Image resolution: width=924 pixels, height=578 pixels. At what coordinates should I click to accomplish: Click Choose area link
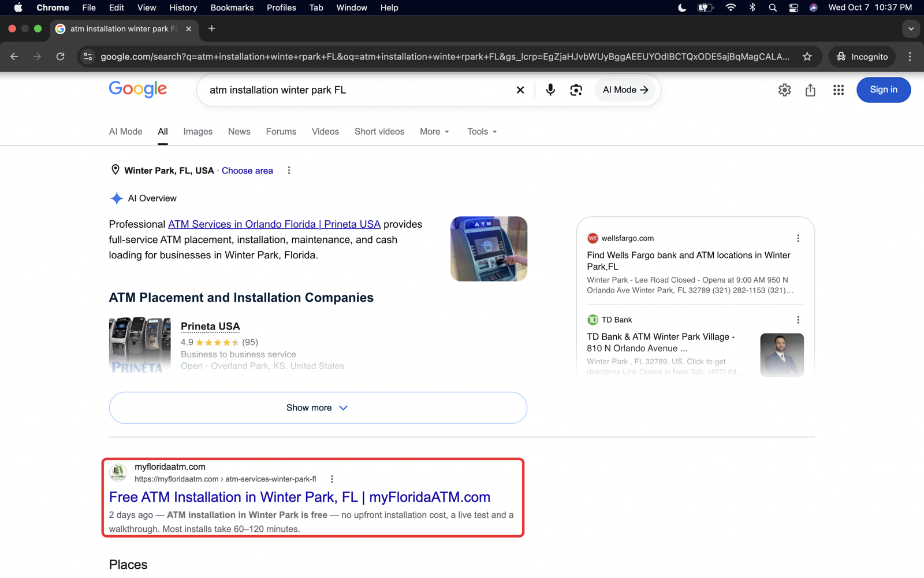(x=247, y=171)
